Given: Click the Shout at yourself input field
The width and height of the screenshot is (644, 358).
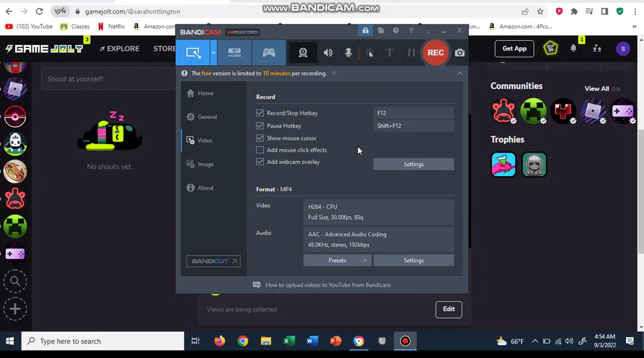Looking at the screenshot, I should coord(109,79).
